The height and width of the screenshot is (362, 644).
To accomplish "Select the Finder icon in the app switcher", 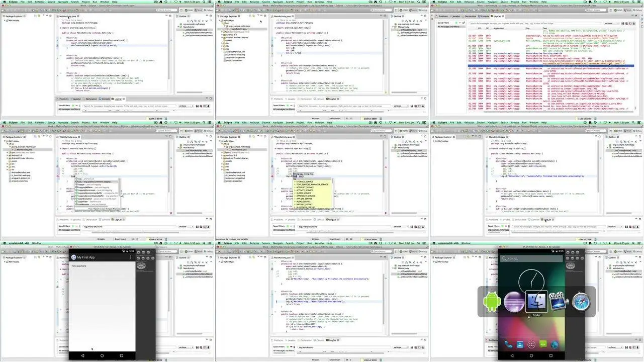I will (536, 301).
